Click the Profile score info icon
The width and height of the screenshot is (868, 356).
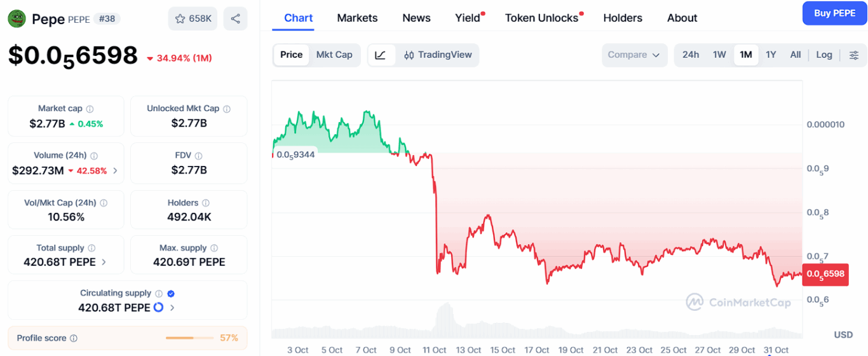tap(74, 338)
